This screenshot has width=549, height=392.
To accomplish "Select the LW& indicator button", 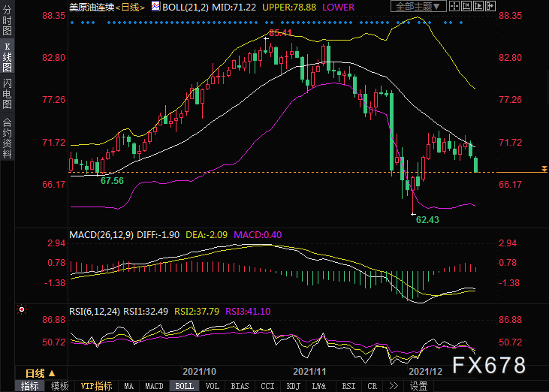I will [x=319, y=386].
